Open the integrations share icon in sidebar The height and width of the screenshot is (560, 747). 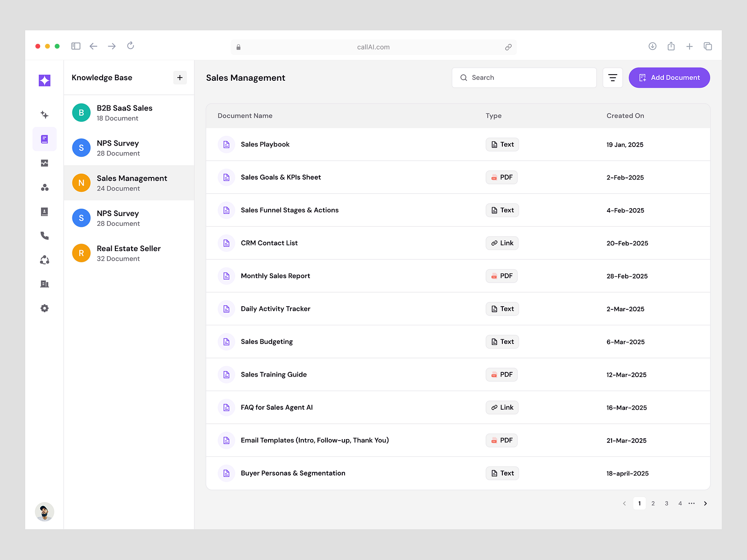44,260
